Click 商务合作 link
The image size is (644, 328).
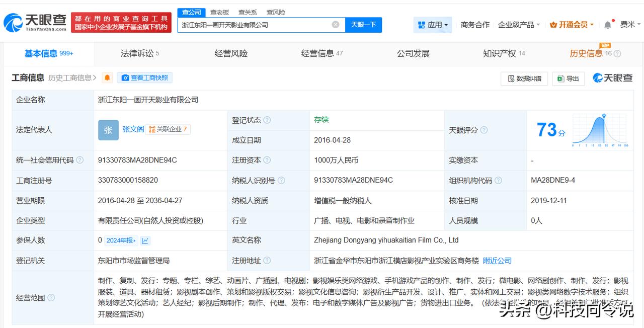pos(475,25)
